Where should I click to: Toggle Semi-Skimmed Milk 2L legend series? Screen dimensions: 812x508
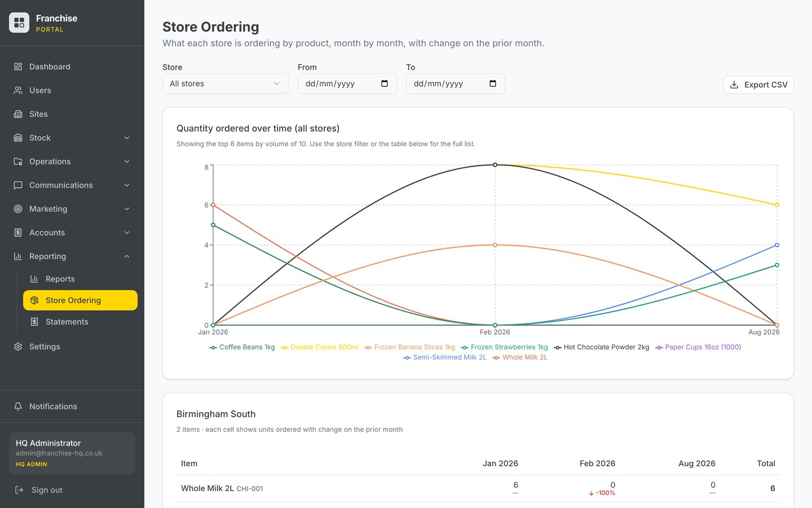pyautogui.click(x=445, y=357)
